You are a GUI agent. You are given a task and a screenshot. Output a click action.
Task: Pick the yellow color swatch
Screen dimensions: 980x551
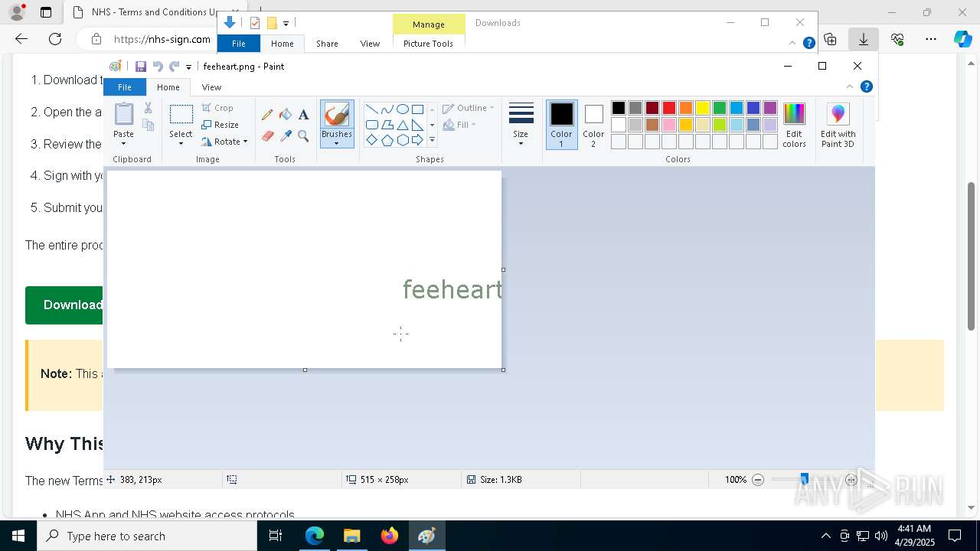[x=703, y=108]
